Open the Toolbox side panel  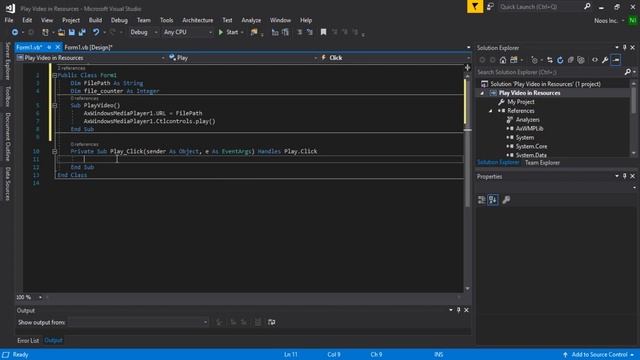(x=7, y=96)
